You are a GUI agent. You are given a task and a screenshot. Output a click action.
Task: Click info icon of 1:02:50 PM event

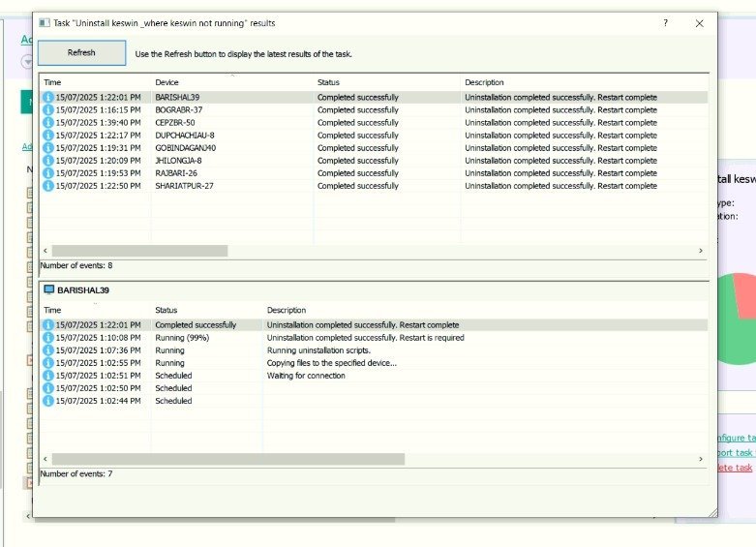point(47,388)
